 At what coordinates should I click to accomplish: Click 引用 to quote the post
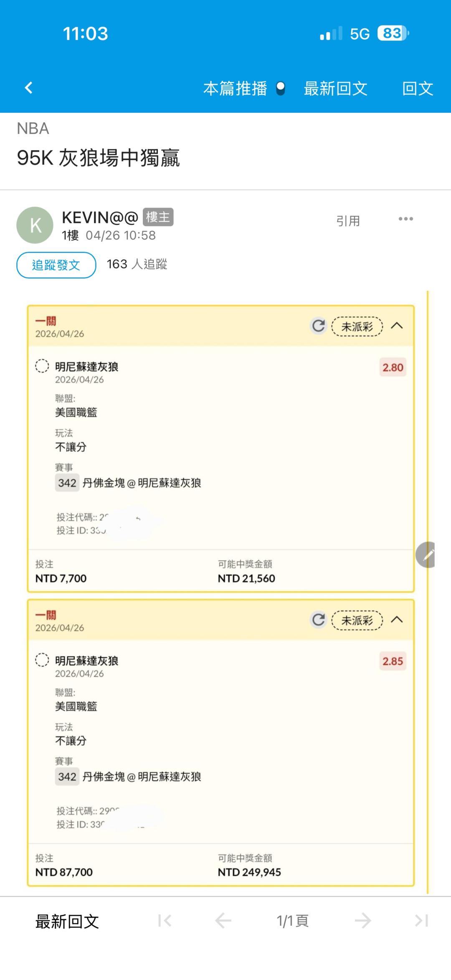(x=348, y=221)
